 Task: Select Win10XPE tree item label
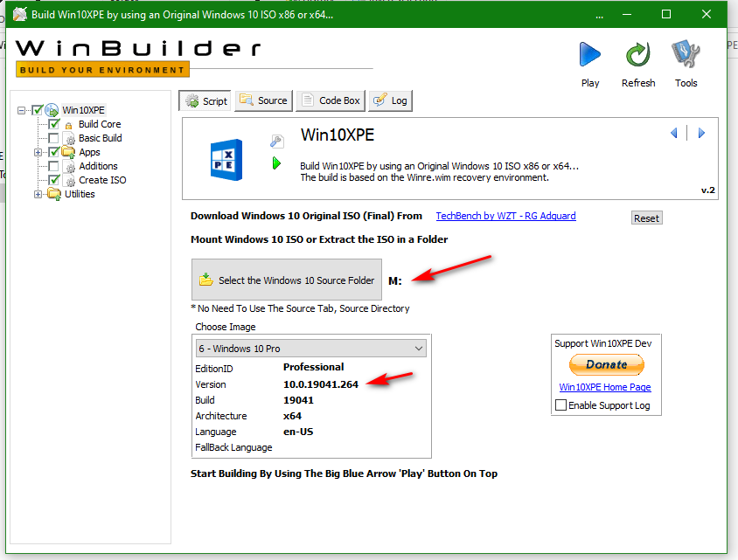[x=83, y=110]
